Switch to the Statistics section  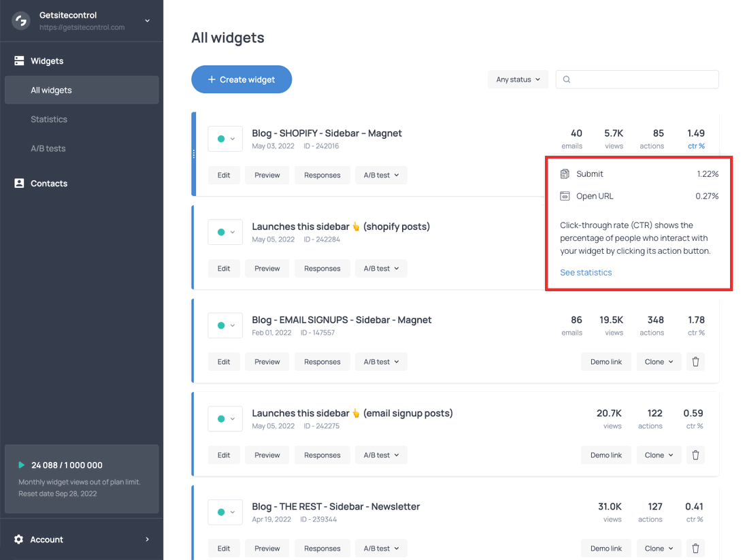click(48, 119)
